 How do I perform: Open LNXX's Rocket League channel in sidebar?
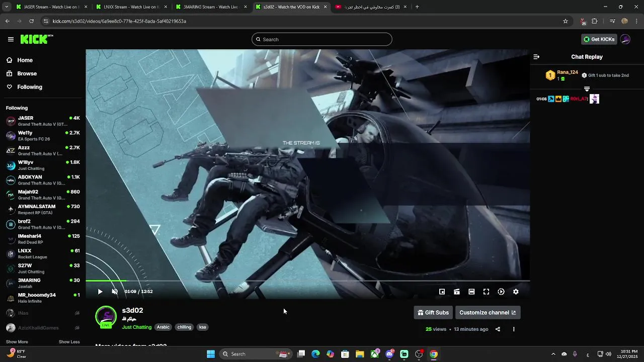click(43, 254)
